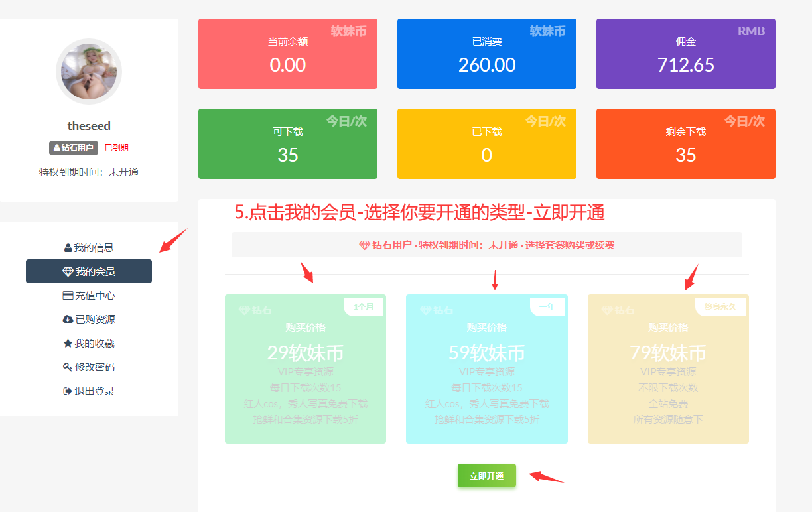Click the diamond icon in the notice banner

tap(364, 245)
